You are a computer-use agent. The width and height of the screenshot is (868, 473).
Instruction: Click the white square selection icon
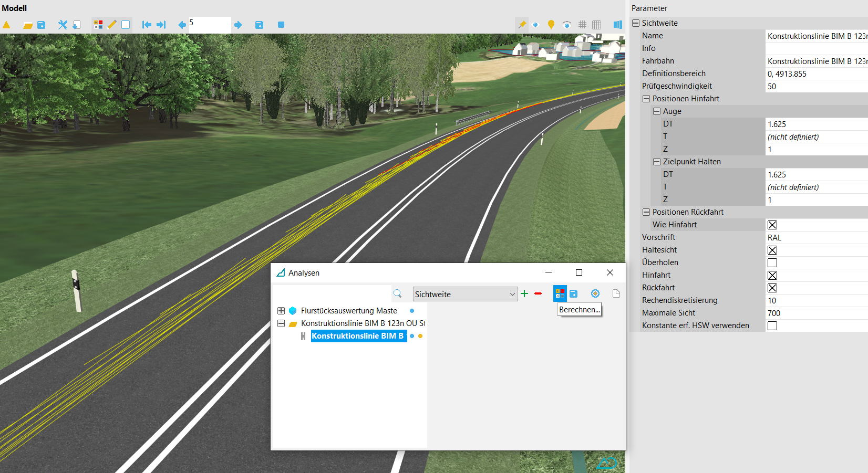(126, 25)
